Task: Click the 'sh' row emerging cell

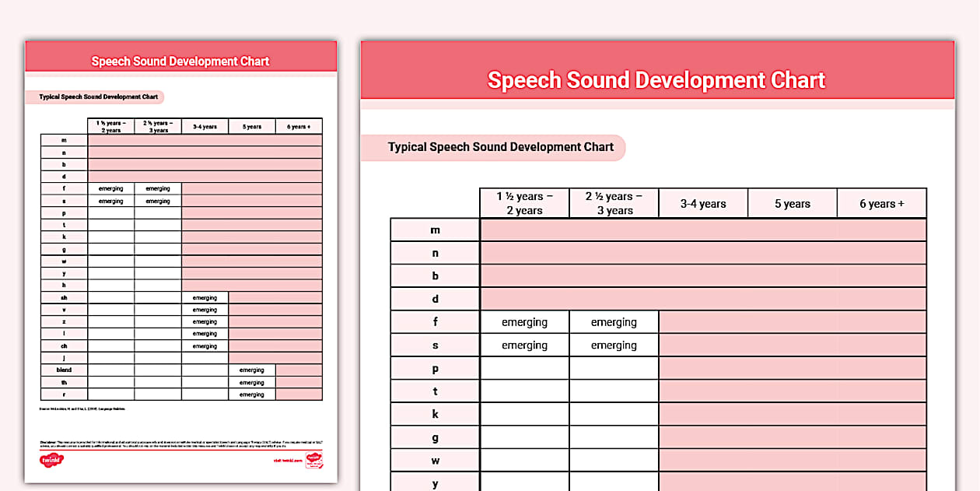Action: pyautogui.click(x=205, y=297)
